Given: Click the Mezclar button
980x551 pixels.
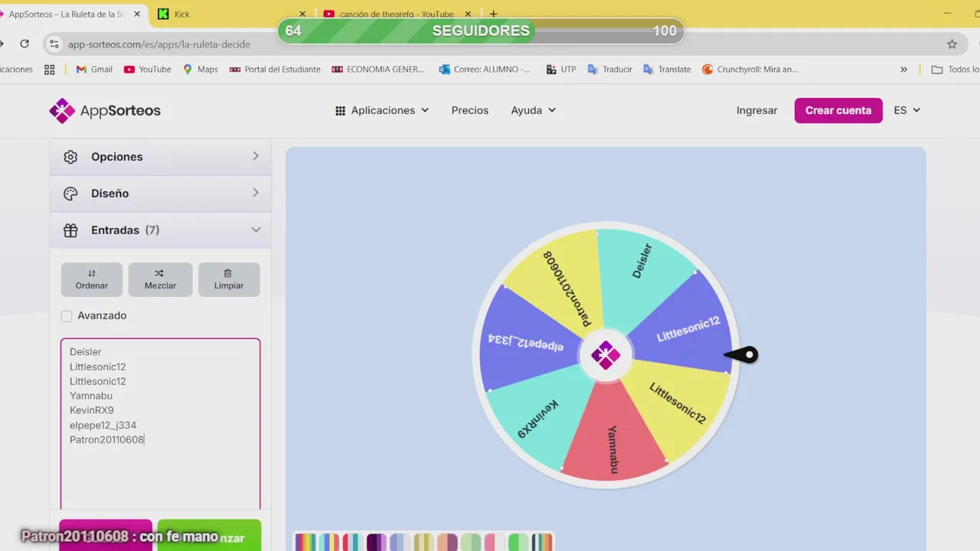Looking at the screenshot, I should [160, 279].
